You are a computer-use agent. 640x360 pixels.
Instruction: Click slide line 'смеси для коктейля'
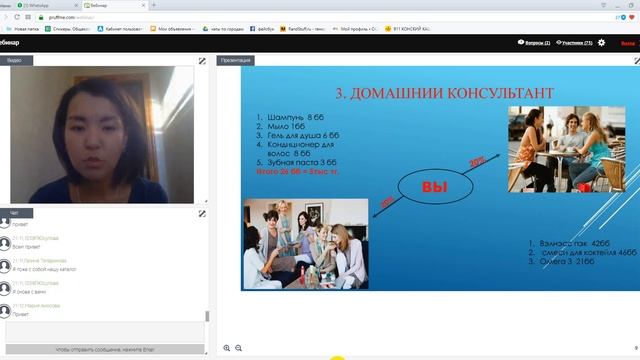tap(582, 252)
